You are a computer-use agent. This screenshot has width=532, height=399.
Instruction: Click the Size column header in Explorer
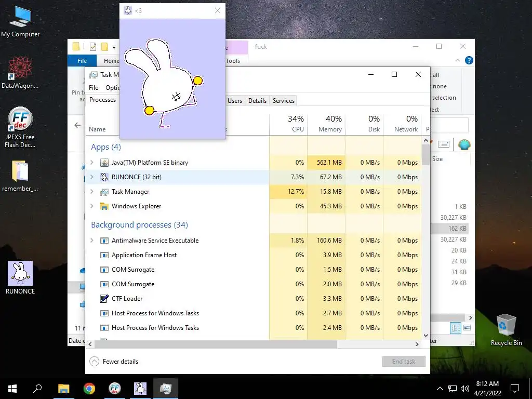pos(437,159)
